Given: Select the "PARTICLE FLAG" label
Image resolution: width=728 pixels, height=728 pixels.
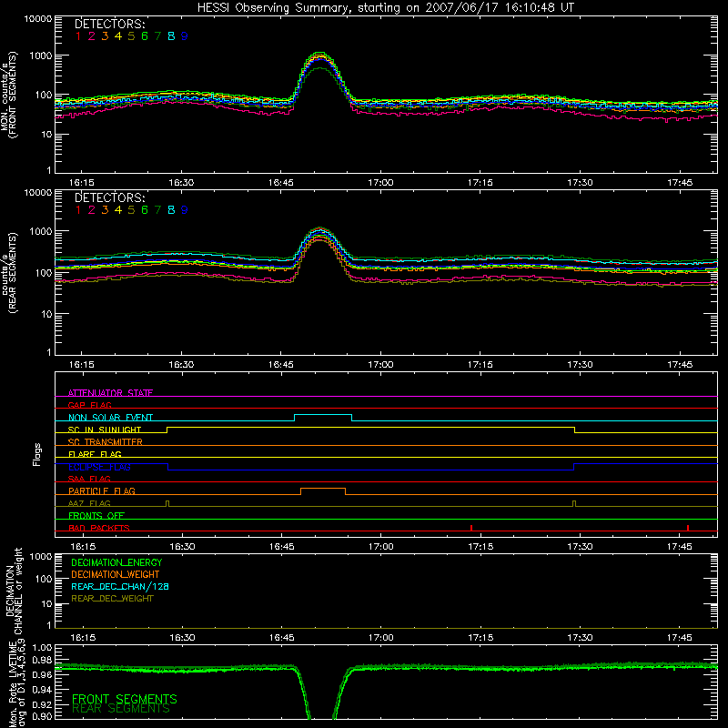Looking at the screenshot, I should click(x=102, y=490).
